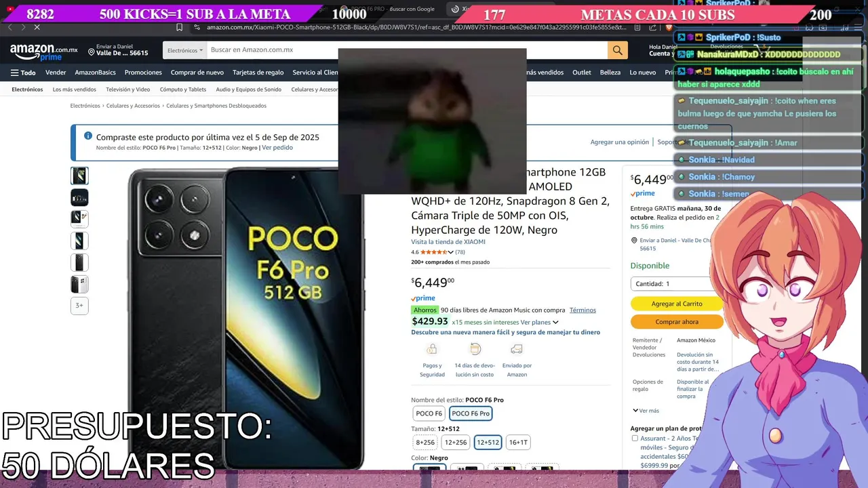Select the fourth product thumbnail

pyautogui.click(x=79, y=241)
